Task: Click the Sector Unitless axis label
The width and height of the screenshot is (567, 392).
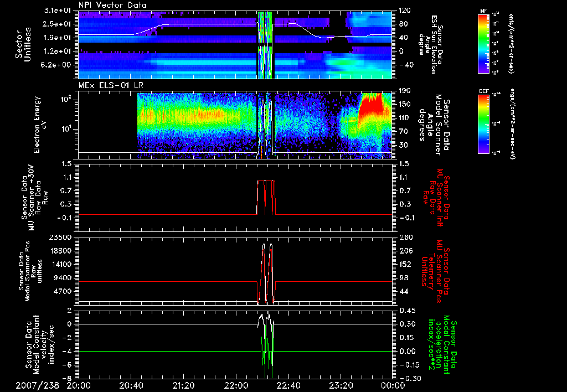Action: click(23, 44)
